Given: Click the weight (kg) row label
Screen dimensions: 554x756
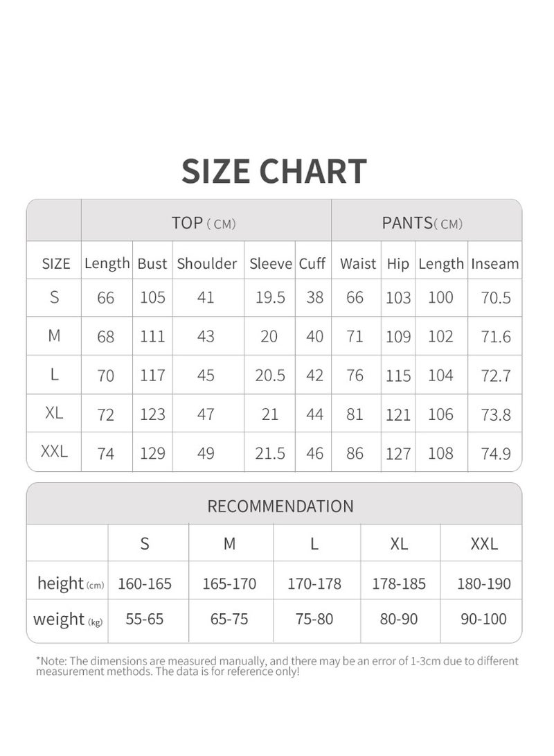Looking at the screenshot, I should pyautogui.click(x=68, y=619).
